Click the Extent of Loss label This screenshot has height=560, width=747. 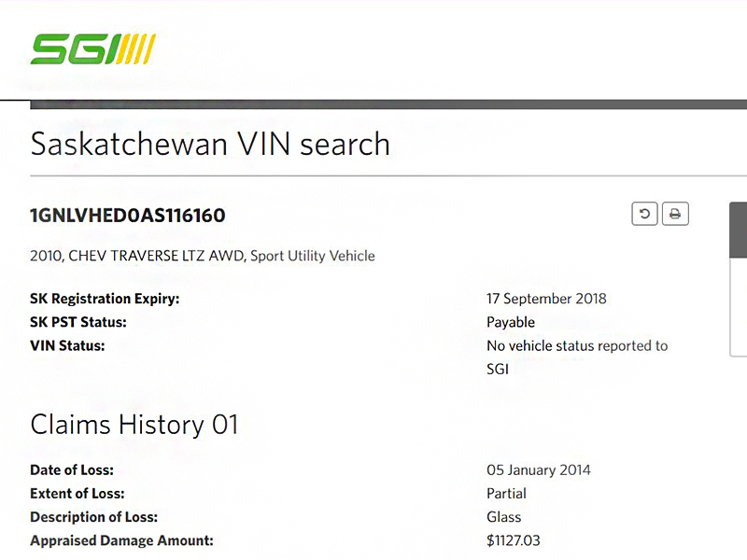[x=78, y=494]
